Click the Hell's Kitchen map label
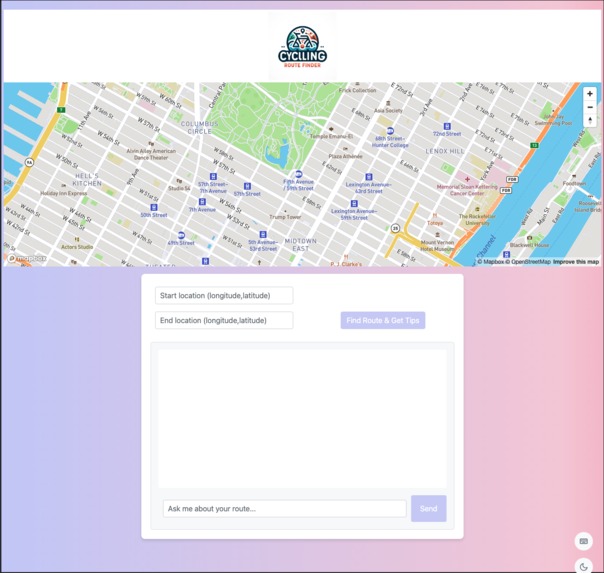This screenshot has height=573, width=604. click(87, 179)
